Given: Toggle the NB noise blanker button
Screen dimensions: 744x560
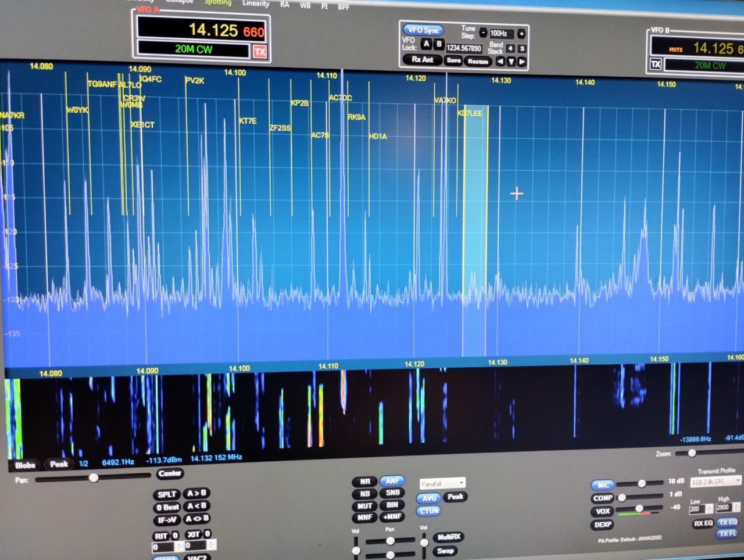Looking at the screenshot, I should tap(365, 494).
